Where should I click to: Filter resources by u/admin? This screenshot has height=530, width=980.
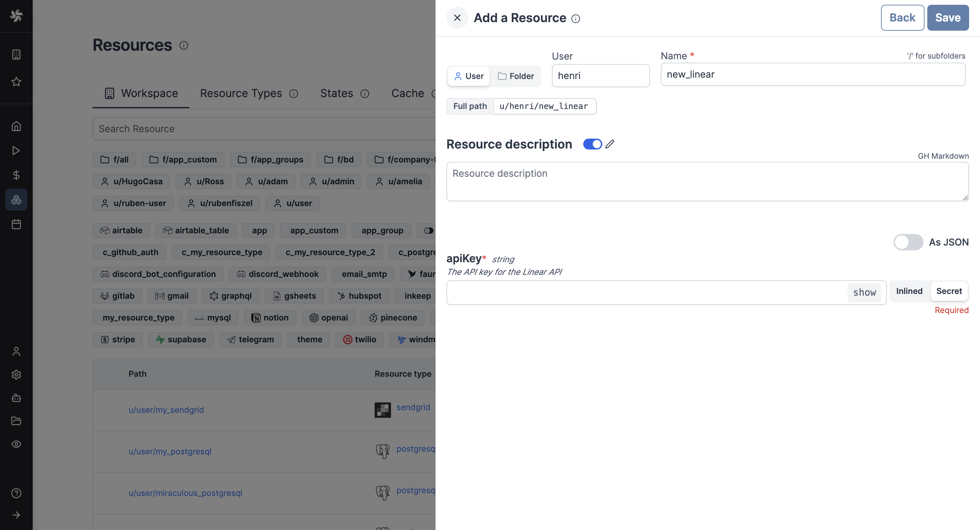coord(331,181)
